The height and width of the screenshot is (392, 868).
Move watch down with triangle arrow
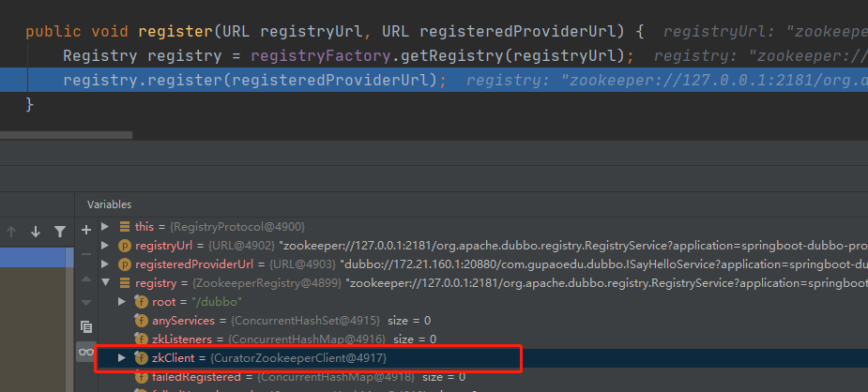85,302
